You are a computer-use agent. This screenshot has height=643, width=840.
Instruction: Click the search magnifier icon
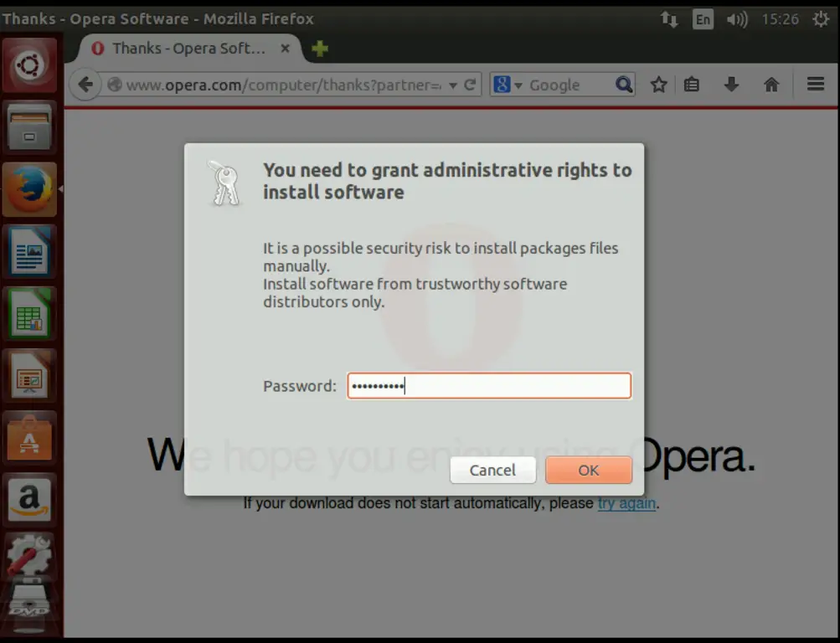pyautogui.click(x=624, y=85)
